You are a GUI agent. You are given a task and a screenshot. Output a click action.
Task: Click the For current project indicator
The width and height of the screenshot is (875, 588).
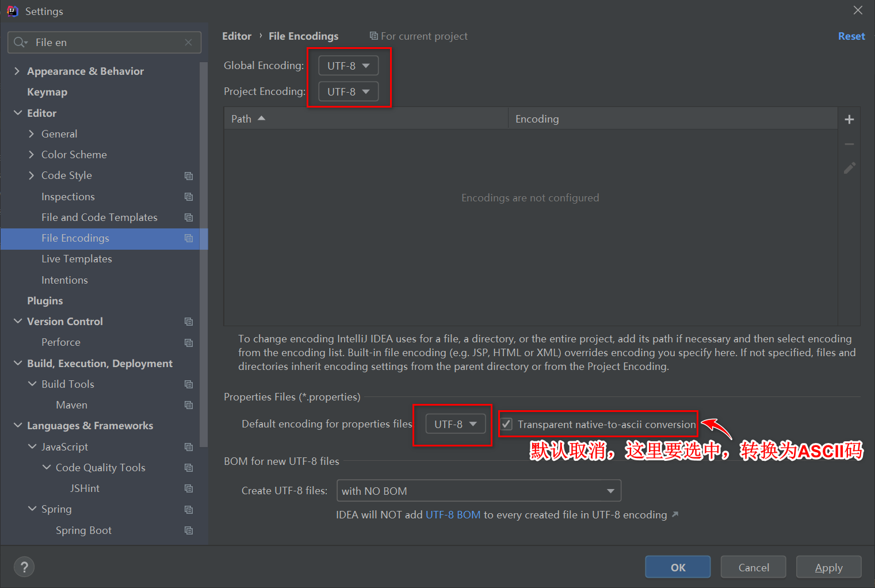click(x=418, y=36)
